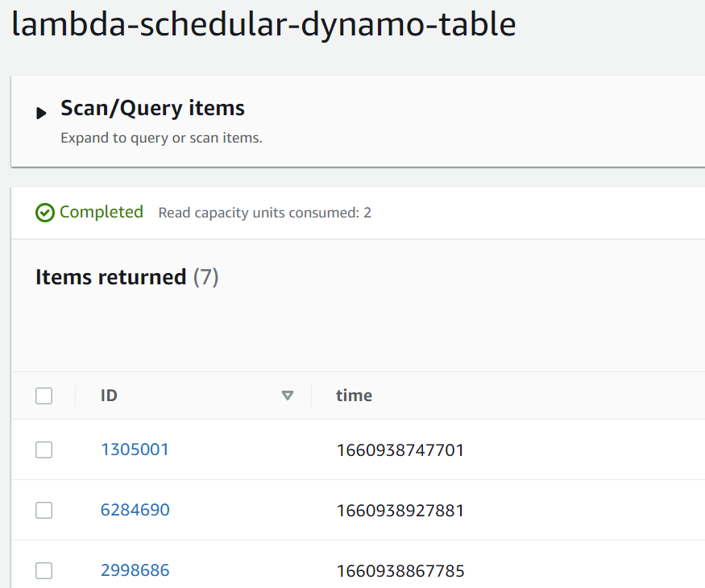Select checkbox for row 2998686
This screenshot has height=588, width=705.
point(44,570)
